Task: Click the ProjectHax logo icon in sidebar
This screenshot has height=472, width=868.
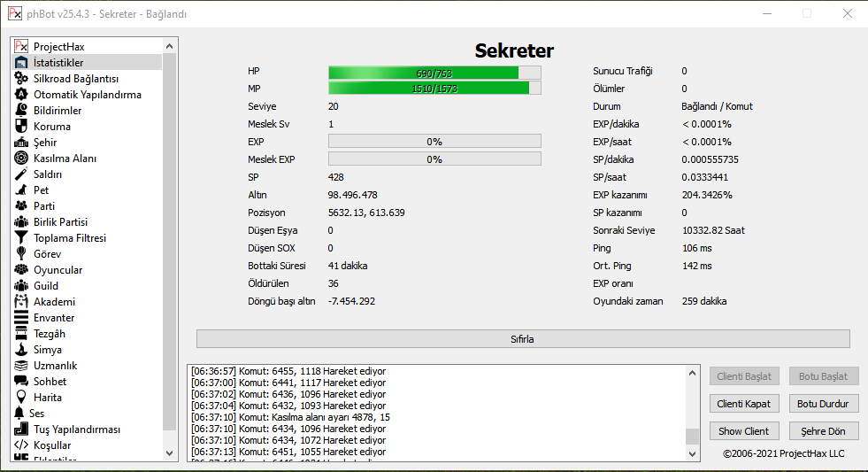Action: [22, 46]
